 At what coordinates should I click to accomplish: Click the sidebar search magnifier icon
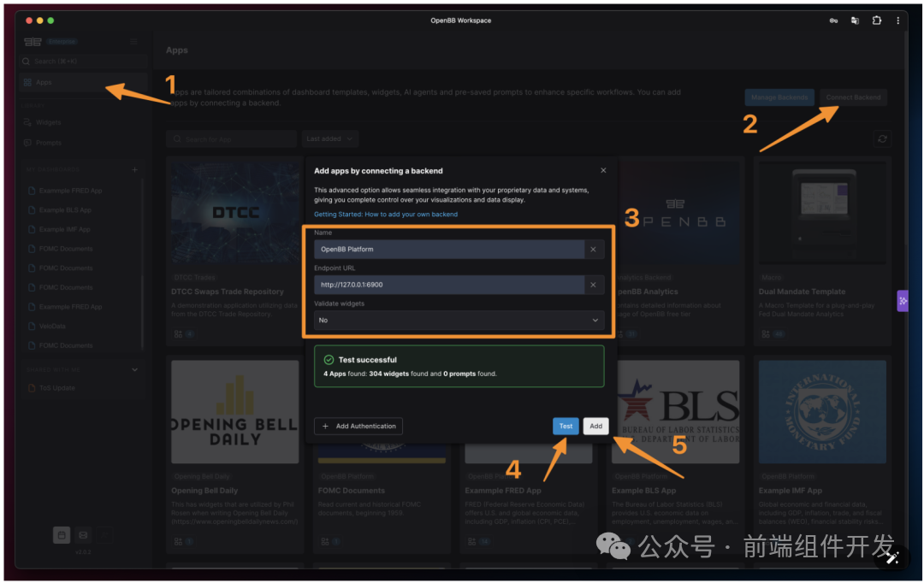point(26,62)
